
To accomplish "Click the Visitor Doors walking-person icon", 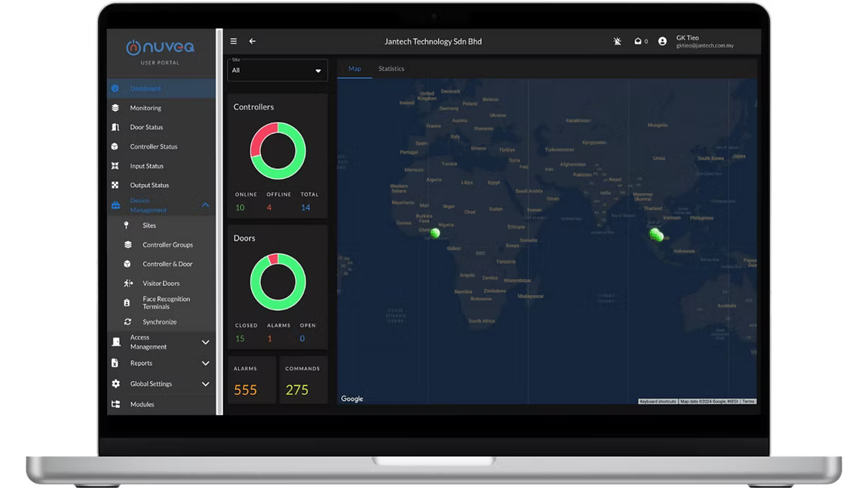I will [127, 284].
